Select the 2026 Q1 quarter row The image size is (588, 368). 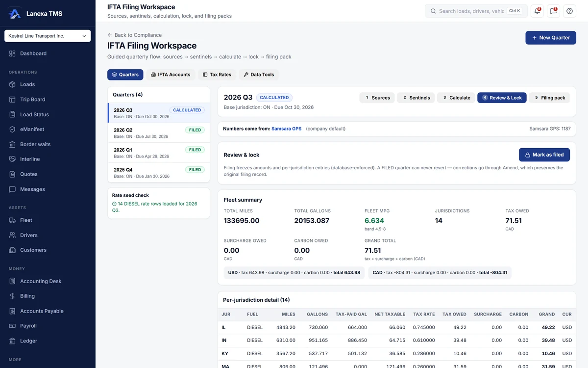pyautogui.click(x=159, y=153)
